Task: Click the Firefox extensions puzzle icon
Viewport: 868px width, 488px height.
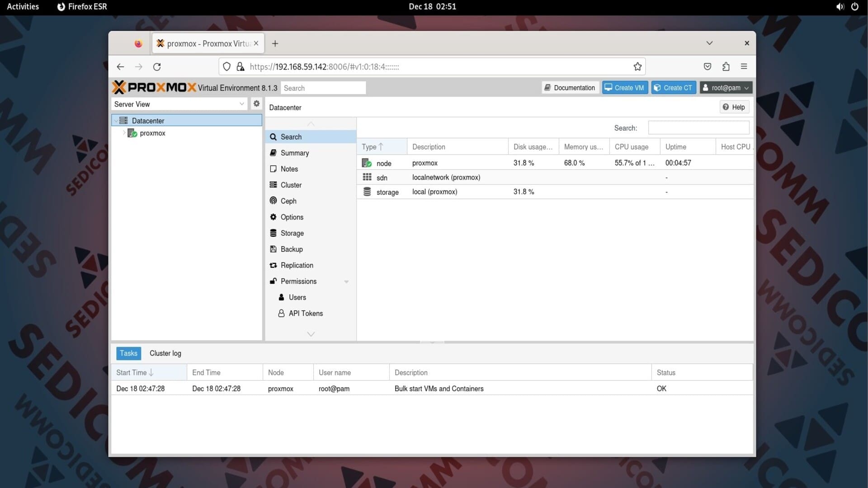Action: [x=726, y=66]
